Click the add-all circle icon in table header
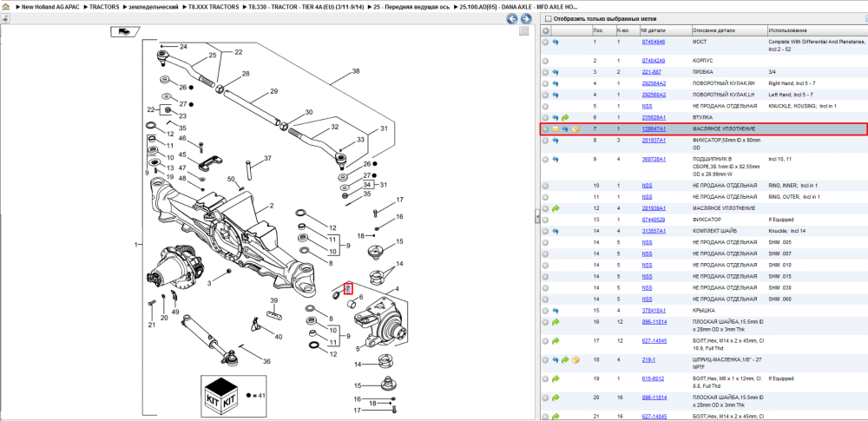The image size is (868, 421). (x=546, y=30)
